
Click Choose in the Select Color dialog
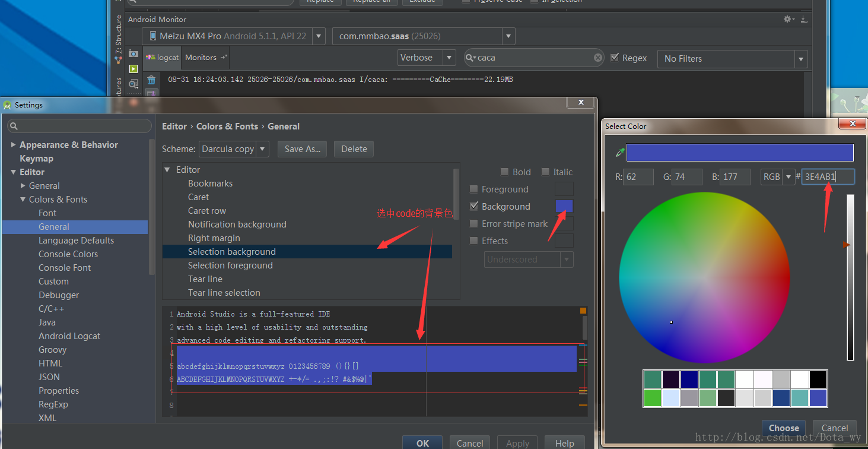click(x=784, y=428)
